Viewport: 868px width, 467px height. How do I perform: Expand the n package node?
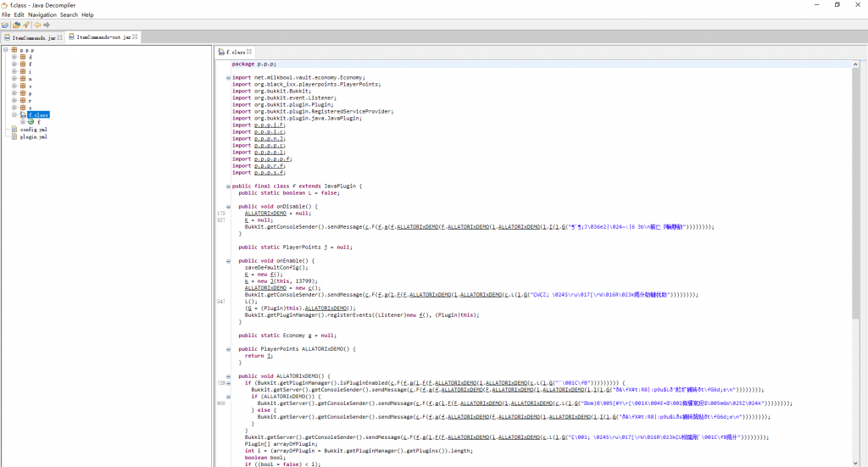tap(14, 79)
